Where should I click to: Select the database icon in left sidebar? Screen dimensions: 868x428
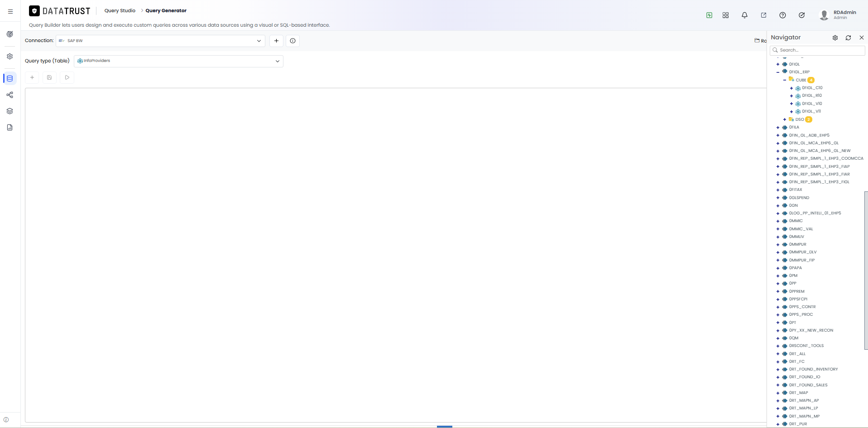[10, 78]
